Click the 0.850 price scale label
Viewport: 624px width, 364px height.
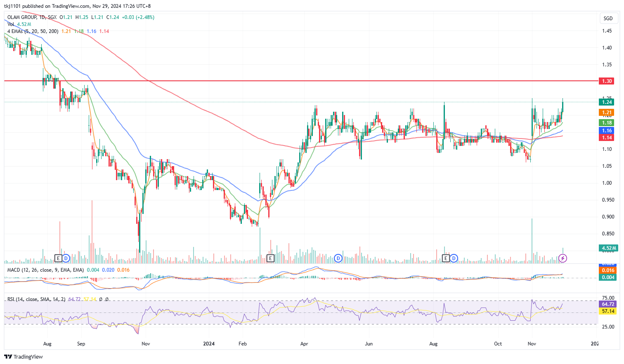608,234
